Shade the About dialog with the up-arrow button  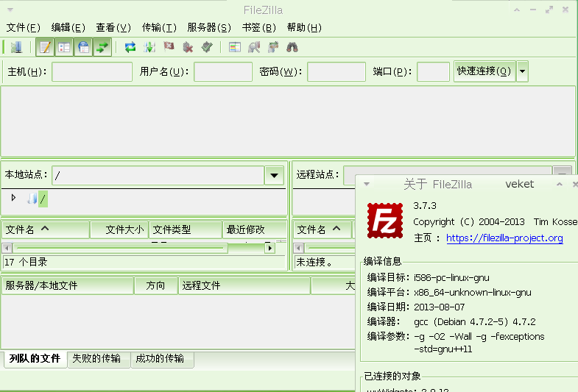pyautogui.click(x=560, y=184)
